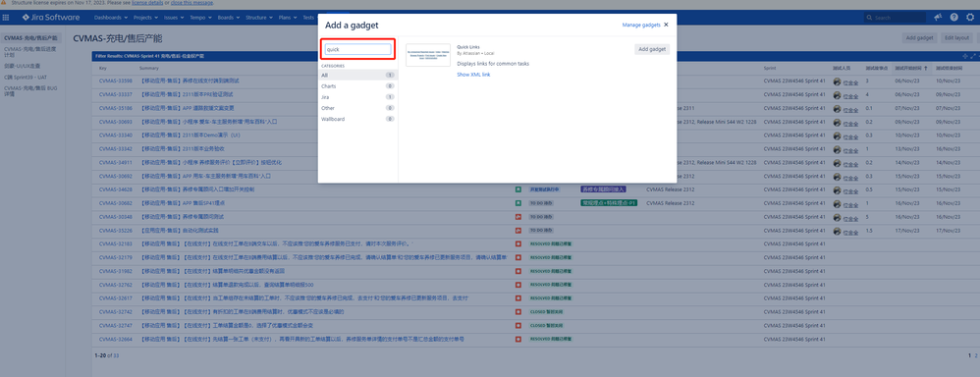Add the Quick Links gadget

tap(652, 49)
